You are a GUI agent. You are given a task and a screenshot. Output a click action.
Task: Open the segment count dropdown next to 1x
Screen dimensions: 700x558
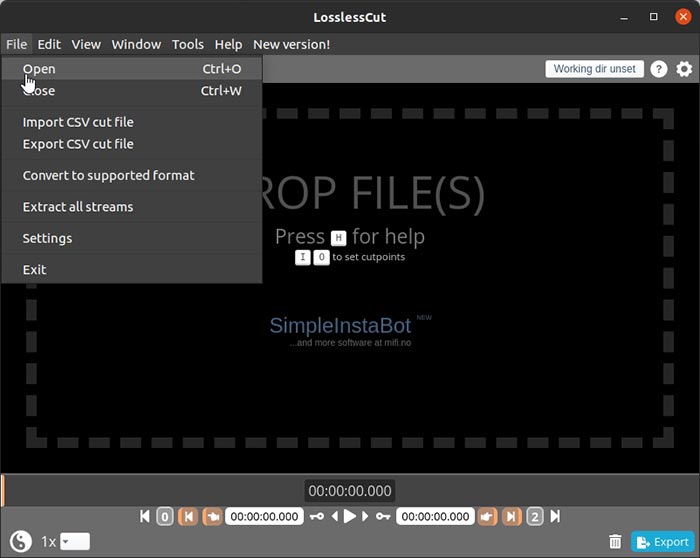[75, 541]
